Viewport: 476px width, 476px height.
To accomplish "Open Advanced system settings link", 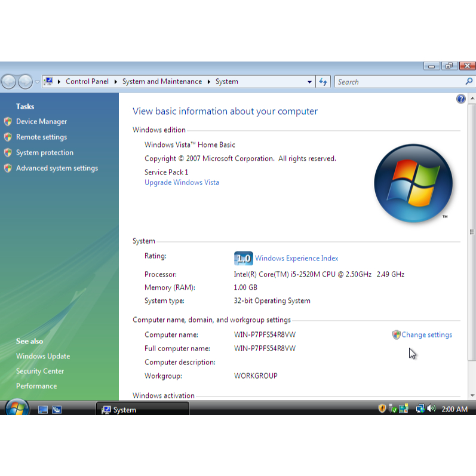I will (x=57, y=168).
